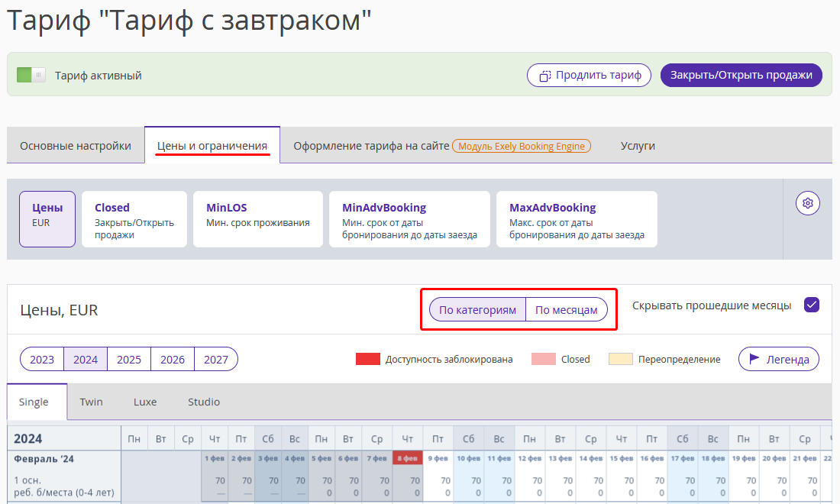Open the gear settings icon

(807, 204)
